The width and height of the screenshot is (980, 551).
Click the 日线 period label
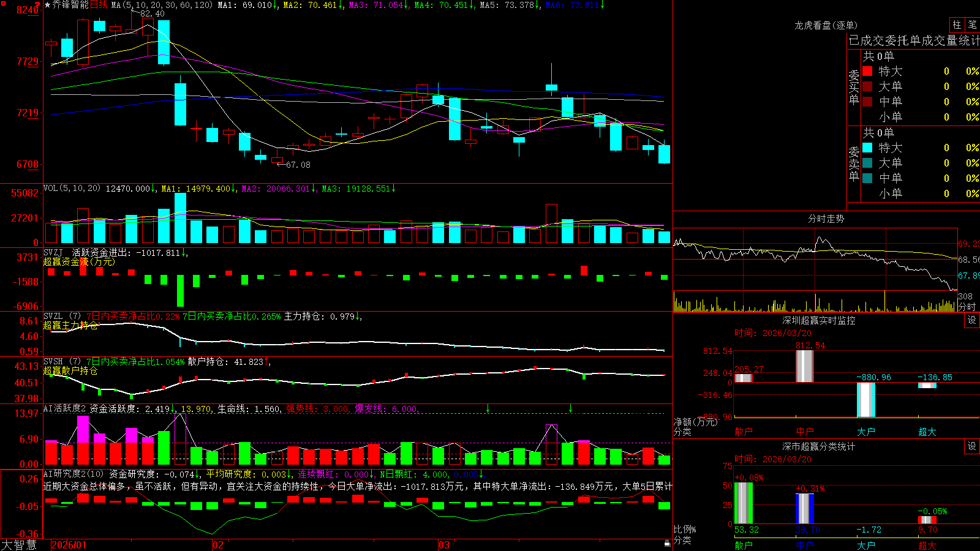pyautogui.click(x=99, y=5)
